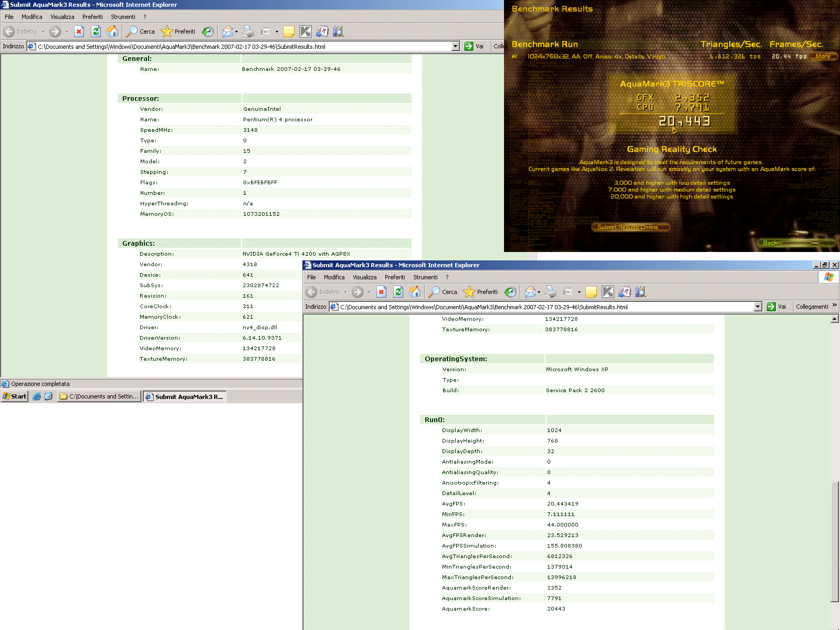Click Research book icon in background Explorer toolbar
Screen dimensions: 840x630
322,31
